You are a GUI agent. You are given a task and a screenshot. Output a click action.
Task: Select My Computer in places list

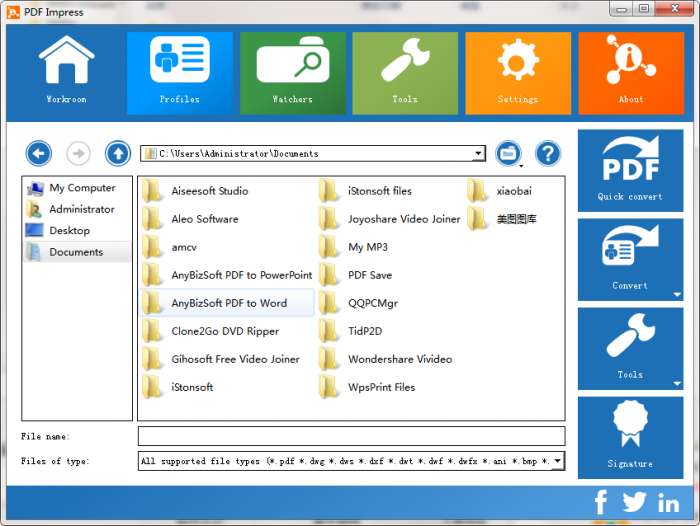pyautogui.click(x=77, y=188)
